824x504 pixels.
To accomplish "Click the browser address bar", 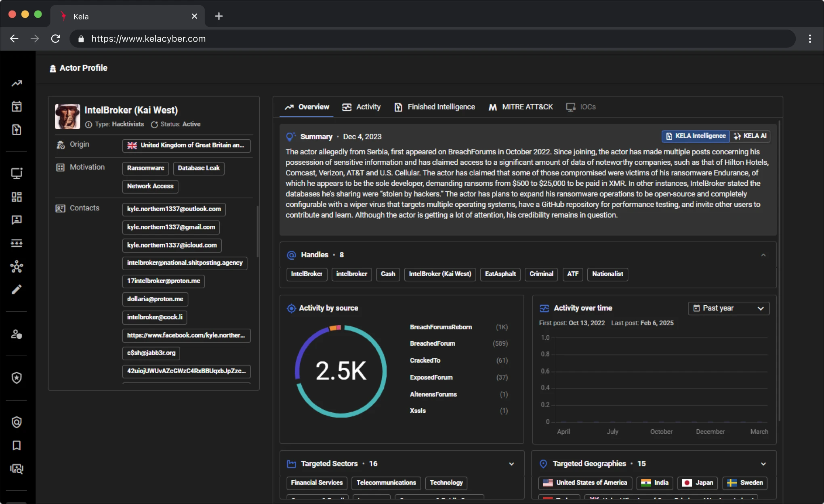I will (432, 38).
